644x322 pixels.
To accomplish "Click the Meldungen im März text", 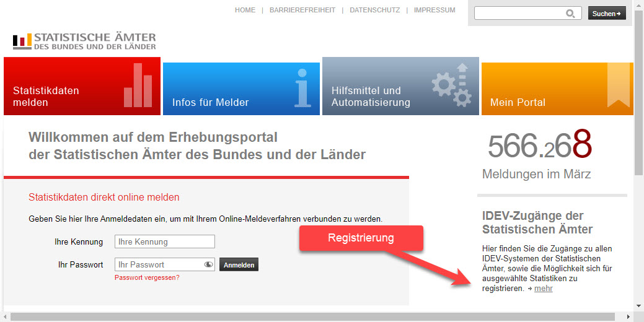I will pos(536,174).
